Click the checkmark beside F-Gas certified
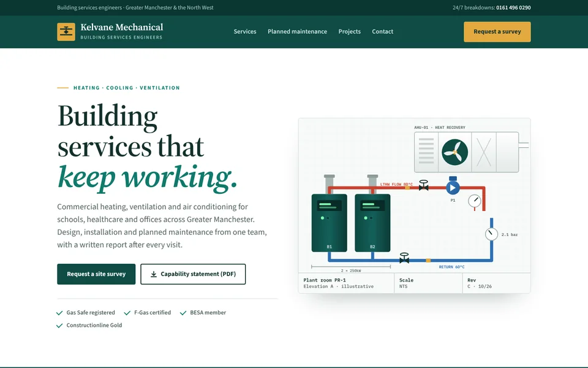Image resolution: width=588 pixels, height=368 pixels. [x=127, y=313]
